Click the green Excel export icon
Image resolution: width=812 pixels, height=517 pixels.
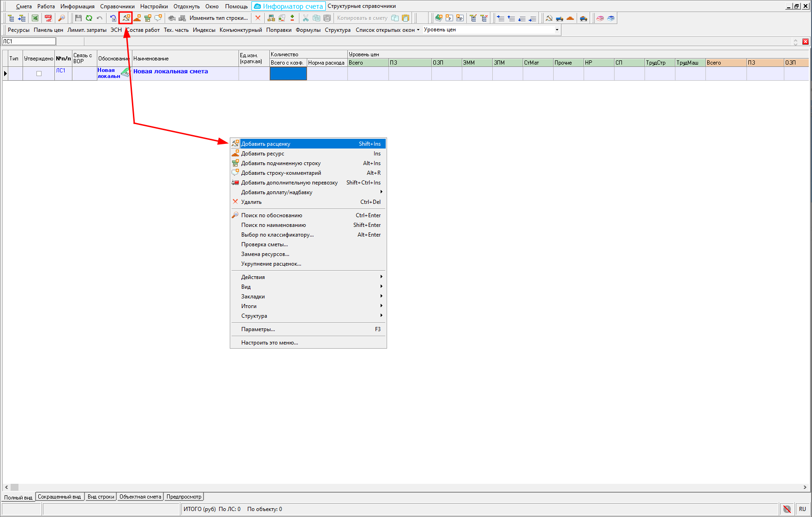point(35,18)
